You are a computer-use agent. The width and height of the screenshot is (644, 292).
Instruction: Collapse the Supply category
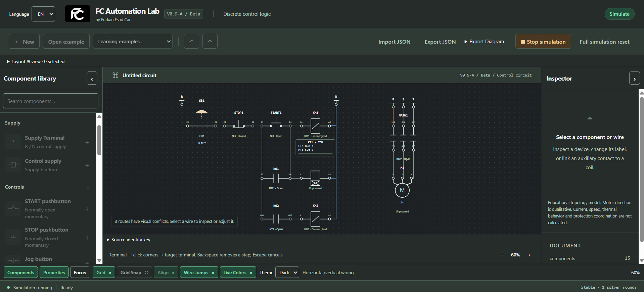(x=88, y=123)
